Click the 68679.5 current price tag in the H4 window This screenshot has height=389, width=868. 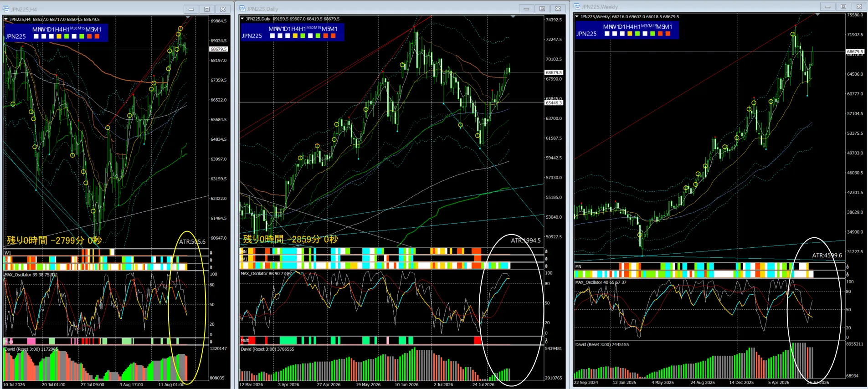(218, 49)
